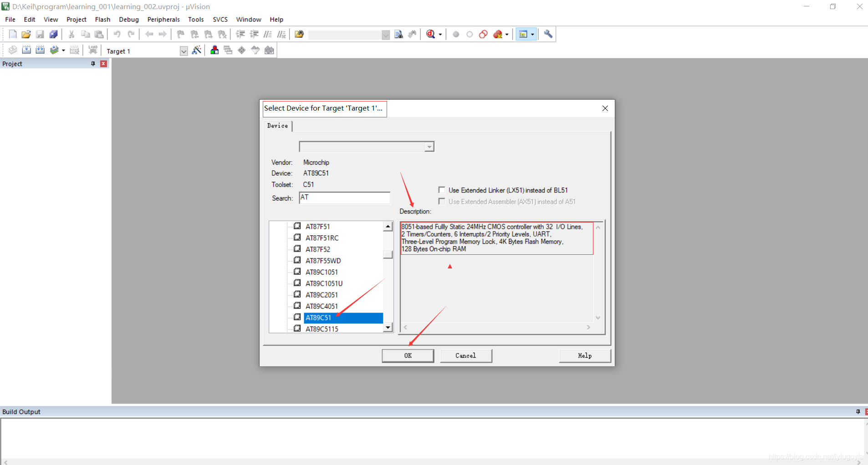868x465 pixels.
Task: Open the SVCS menu
Action: pyautogui.click(x=220, y=20)
